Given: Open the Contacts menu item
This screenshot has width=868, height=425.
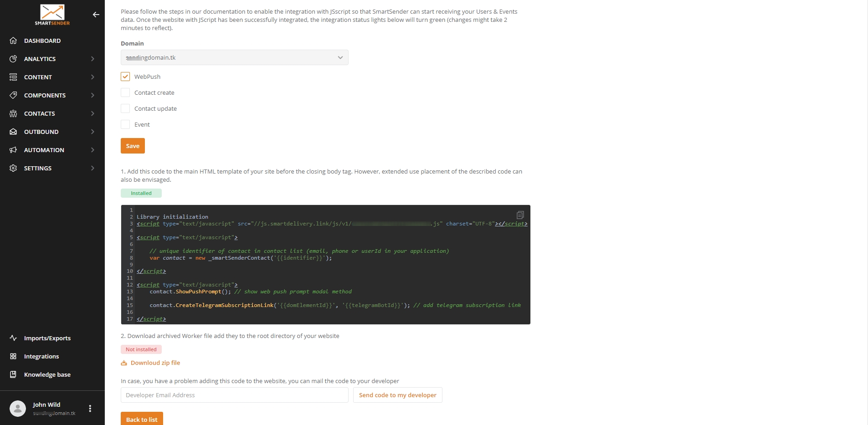Looking at the screenshot, I should click(39, 113).
